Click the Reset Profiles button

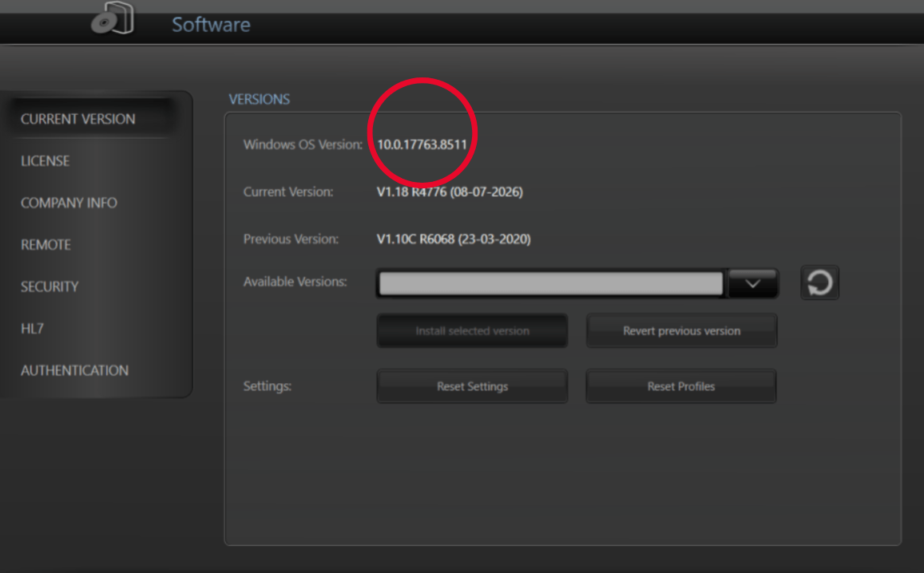pos(681,386)
